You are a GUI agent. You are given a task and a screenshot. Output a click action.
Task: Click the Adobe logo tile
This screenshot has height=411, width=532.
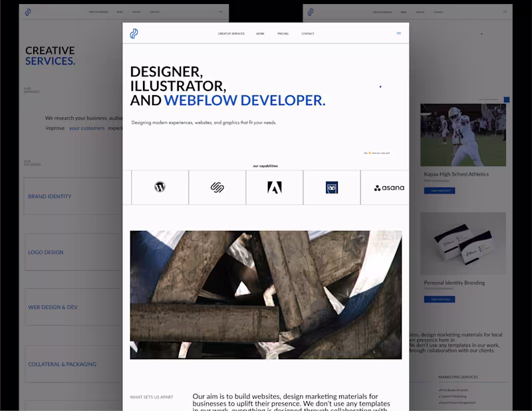click(x=275, y=188)
